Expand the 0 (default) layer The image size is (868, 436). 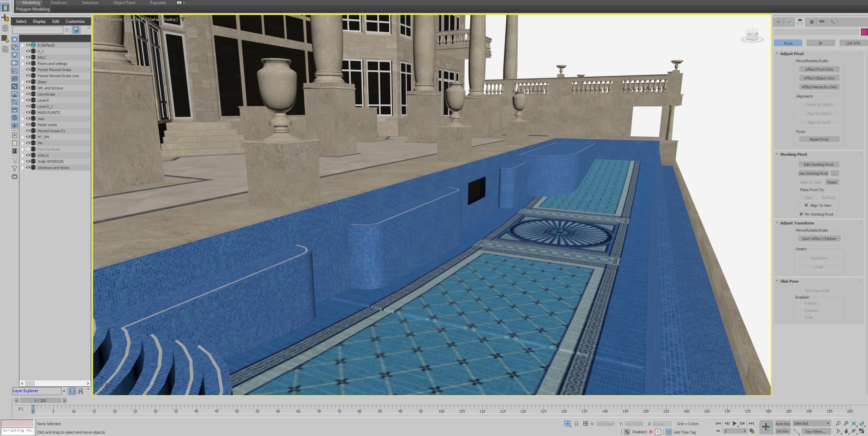(23, 45)
